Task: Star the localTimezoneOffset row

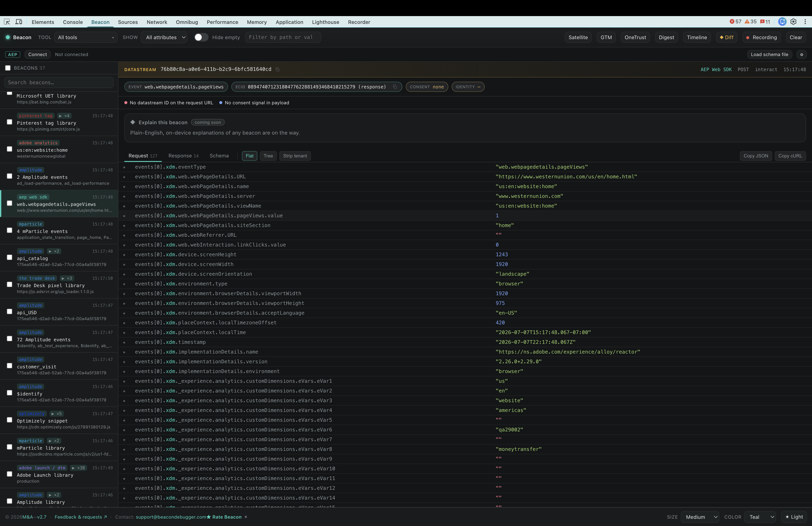Action: [125, 323]
